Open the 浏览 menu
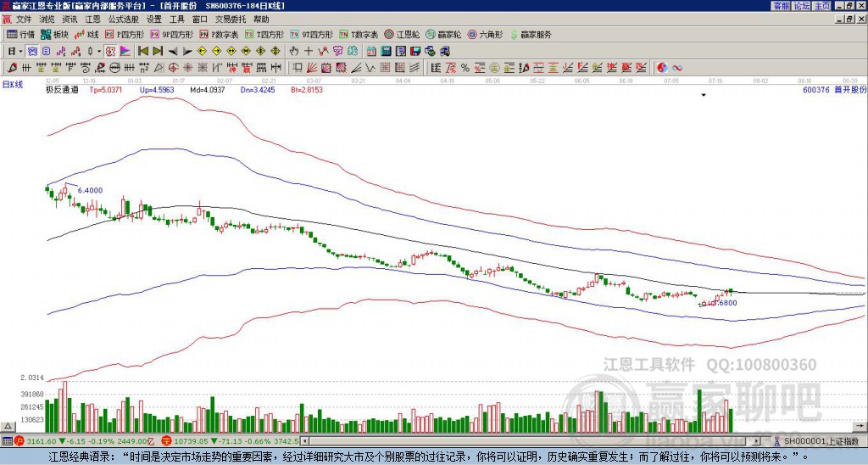This screenshot has width=868, height=465. (47, 20)
